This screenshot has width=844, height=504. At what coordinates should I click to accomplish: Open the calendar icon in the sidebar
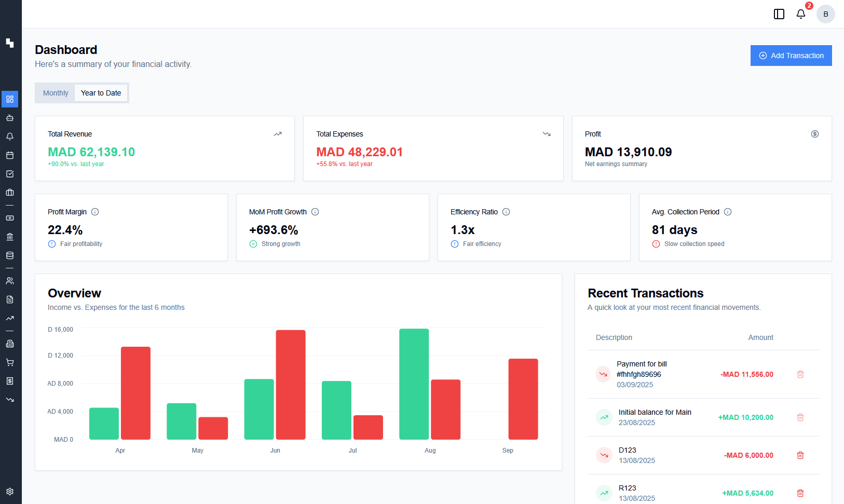point(10,155)
